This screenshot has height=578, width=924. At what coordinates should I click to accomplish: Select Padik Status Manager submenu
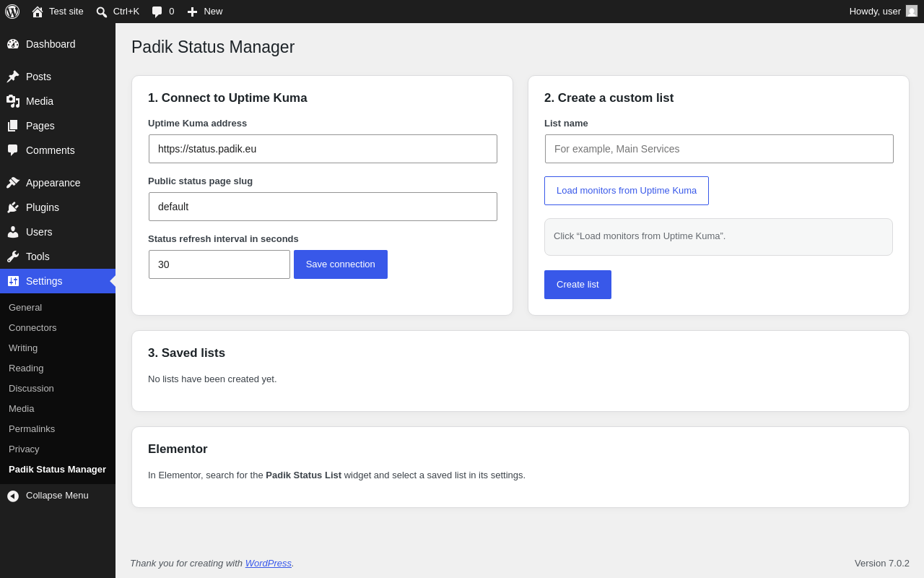point(57,470)
